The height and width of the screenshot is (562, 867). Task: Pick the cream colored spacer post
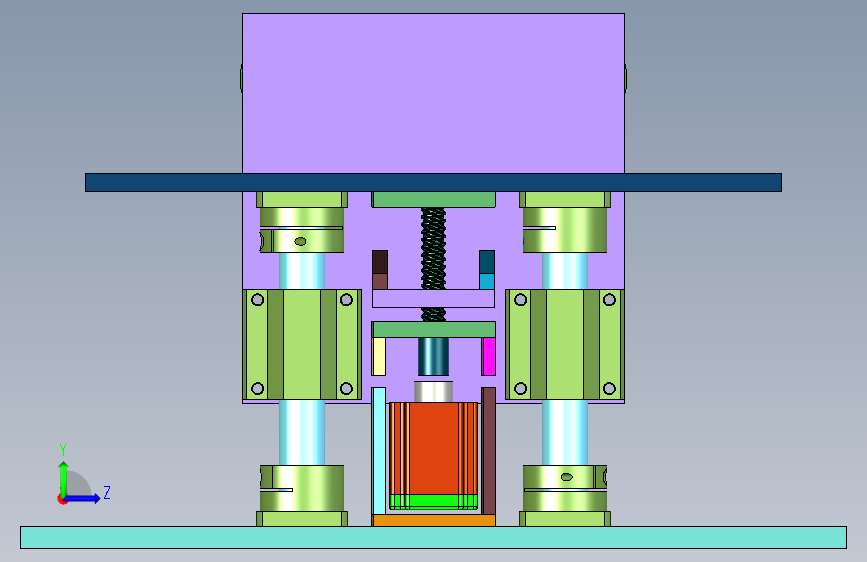[x=379, y=357]
